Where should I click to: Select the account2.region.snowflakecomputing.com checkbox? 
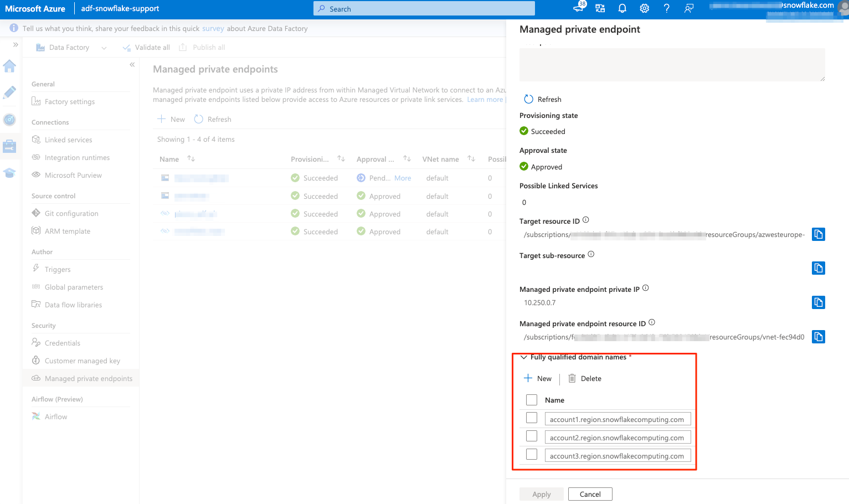[x=532, y=436]
